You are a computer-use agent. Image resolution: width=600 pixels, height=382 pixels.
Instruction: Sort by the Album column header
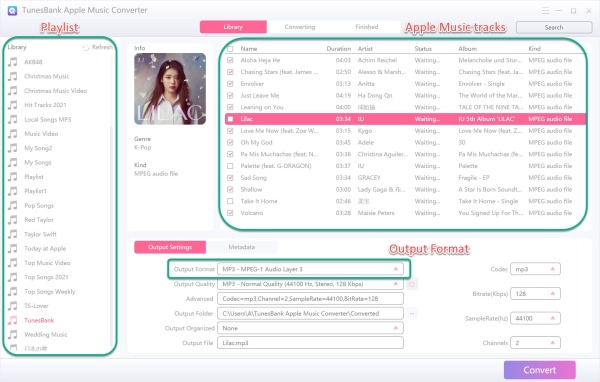[x=467, y=49]
